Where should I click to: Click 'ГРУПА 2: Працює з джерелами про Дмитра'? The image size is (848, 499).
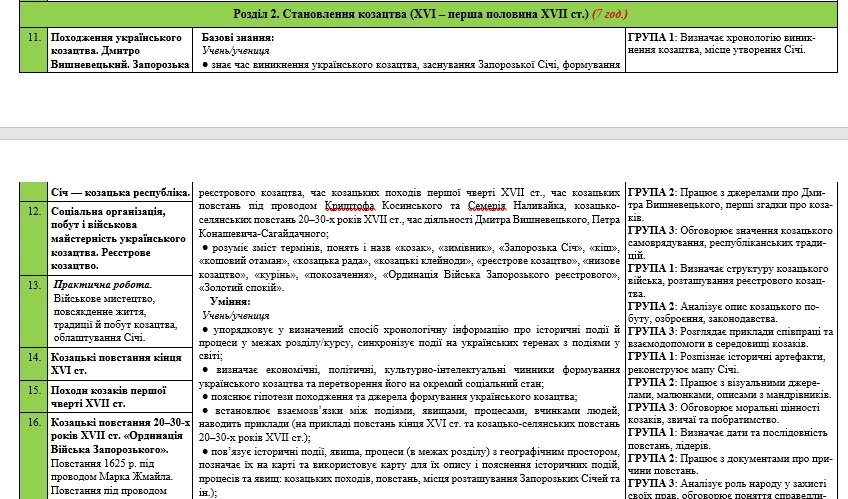tap(726, 205)
